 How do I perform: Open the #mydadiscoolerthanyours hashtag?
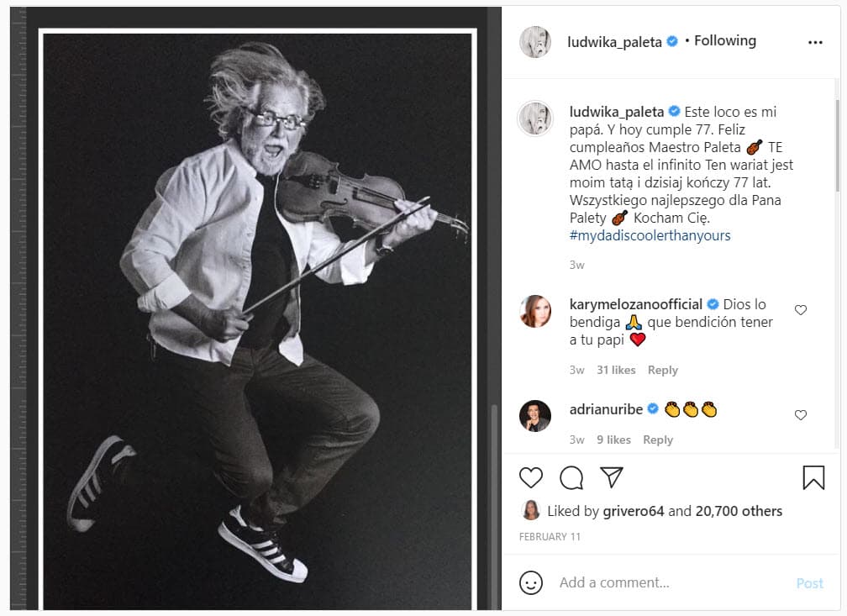coord(650,235)
